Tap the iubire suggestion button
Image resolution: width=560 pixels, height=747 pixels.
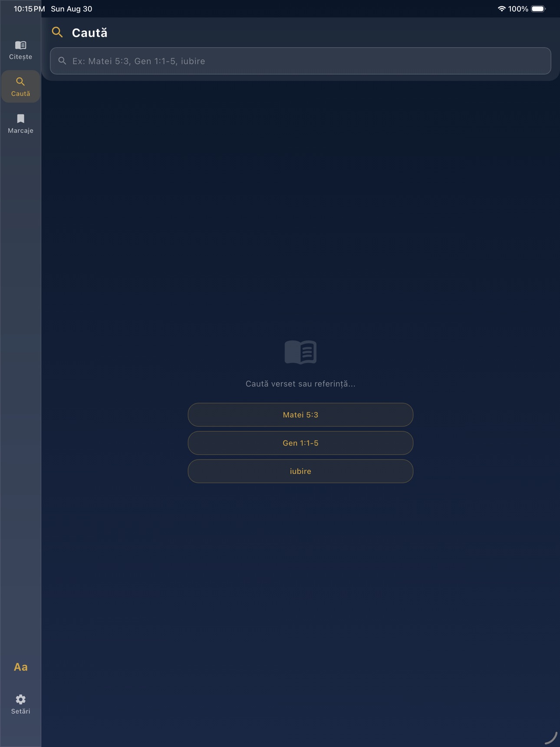click(300, 471)
